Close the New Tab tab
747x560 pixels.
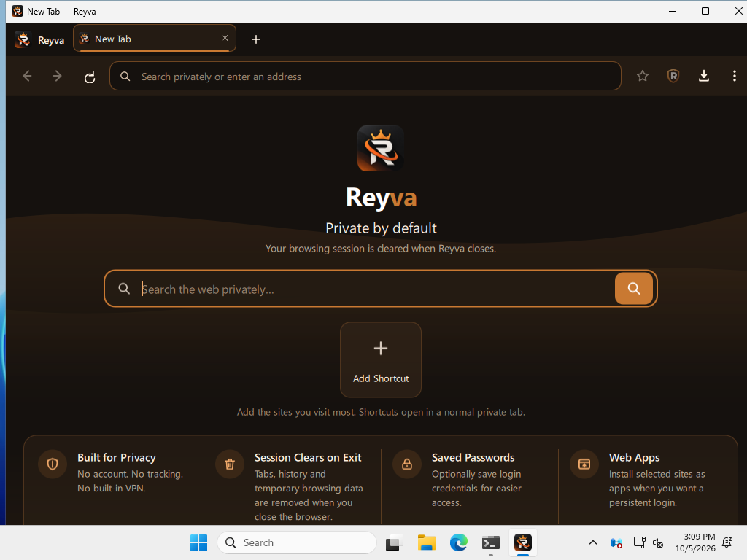point(225,38)
